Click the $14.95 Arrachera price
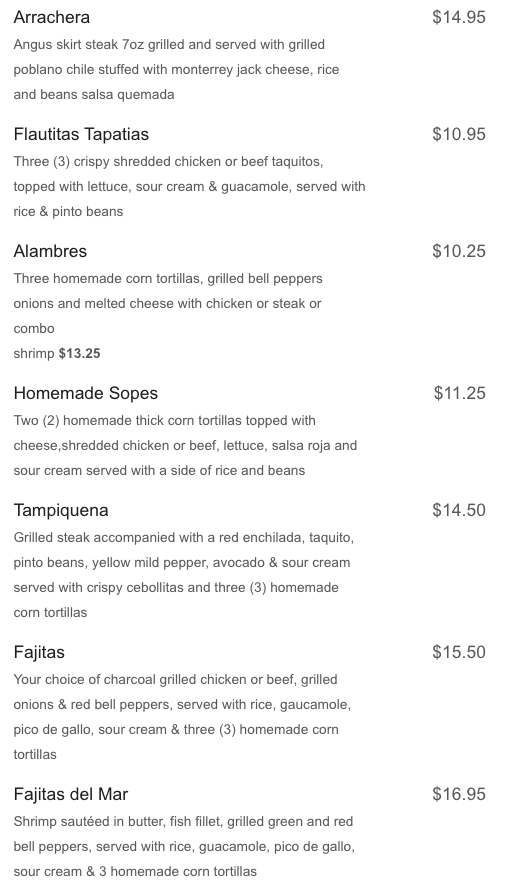This screenshot has width=514, height=886. coord(459,17)
